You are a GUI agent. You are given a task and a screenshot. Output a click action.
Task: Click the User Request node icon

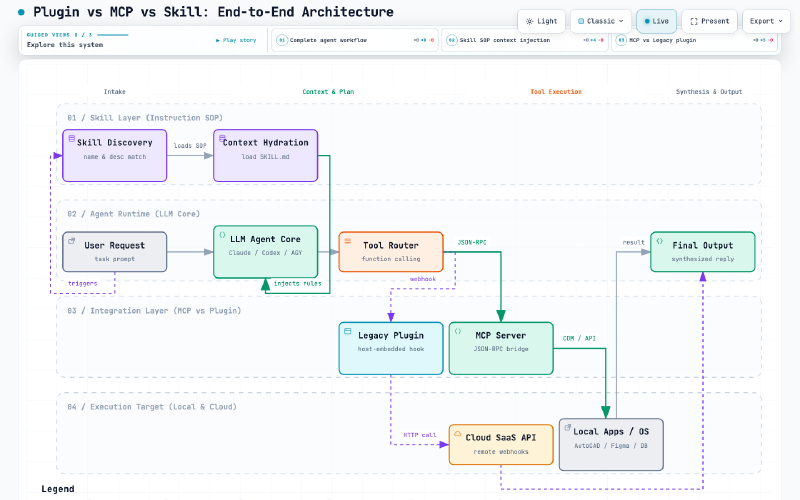click(x=72, y=241)
